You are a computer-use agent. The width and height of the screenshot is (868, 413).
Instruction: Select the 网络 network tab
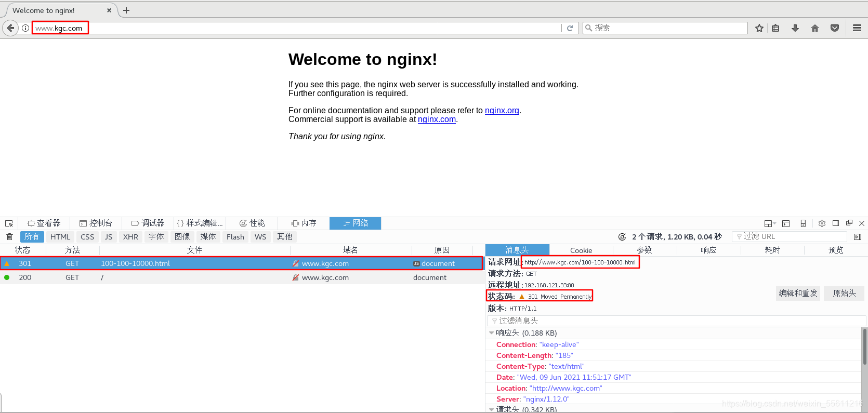[356, 223]
